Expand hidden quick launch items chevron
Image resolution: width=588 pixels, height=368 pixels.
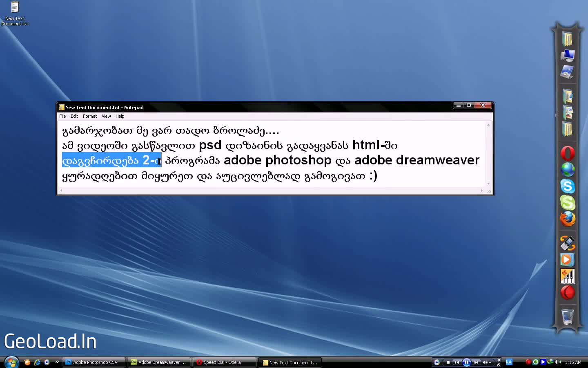[x=57, y=361]
